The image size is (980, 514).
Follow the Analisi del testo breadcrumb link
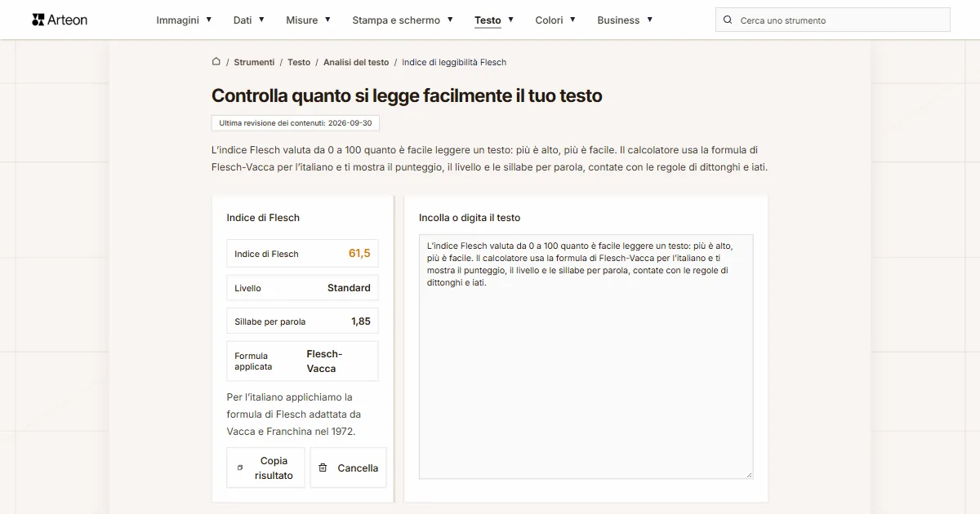tap(356, 62)
